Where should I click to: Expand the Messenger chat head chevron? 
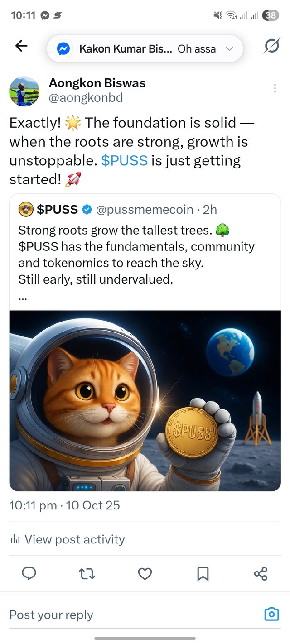click(x=230, y=49)
